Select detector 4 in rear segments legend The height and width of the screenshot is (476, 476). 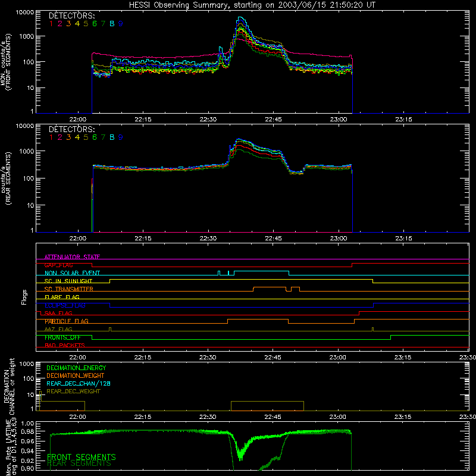(77, 137)
